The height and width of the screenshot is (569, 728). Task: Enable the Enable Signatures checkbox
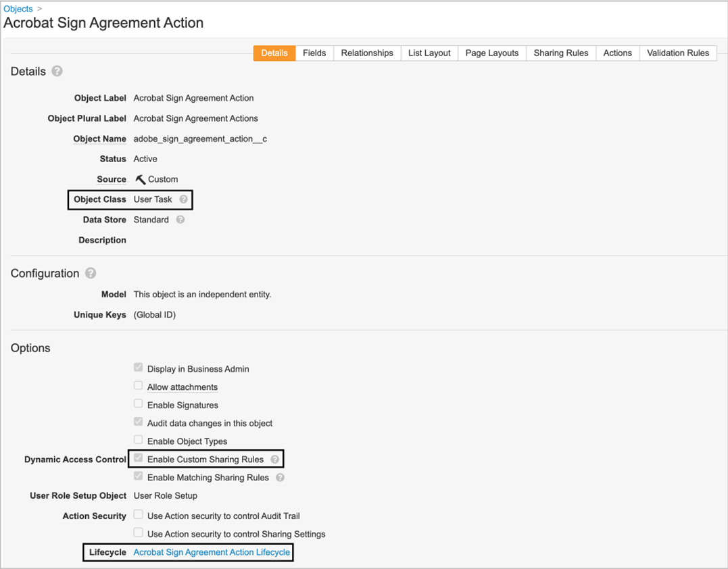[138, 405]
